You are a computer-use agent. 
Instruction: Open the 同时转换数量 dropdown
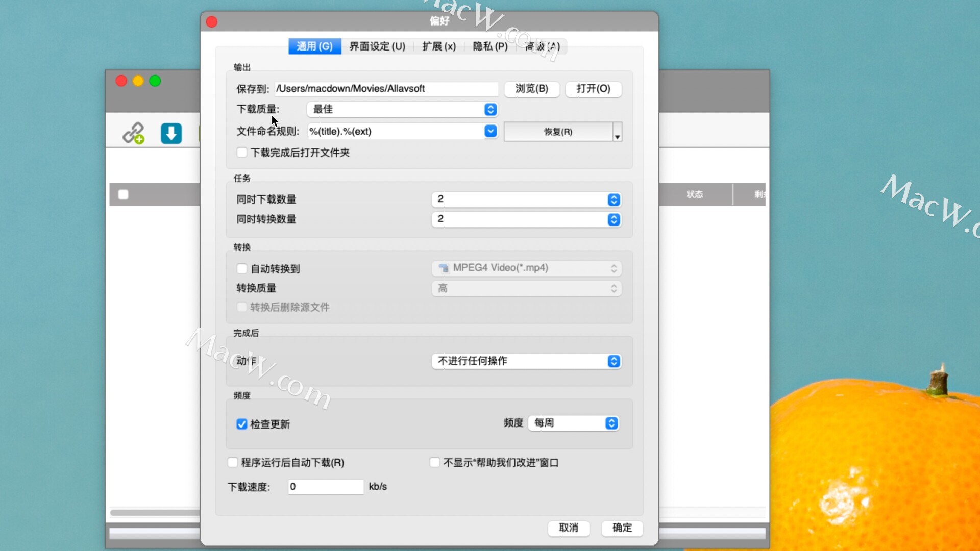[x=526, y=219]
